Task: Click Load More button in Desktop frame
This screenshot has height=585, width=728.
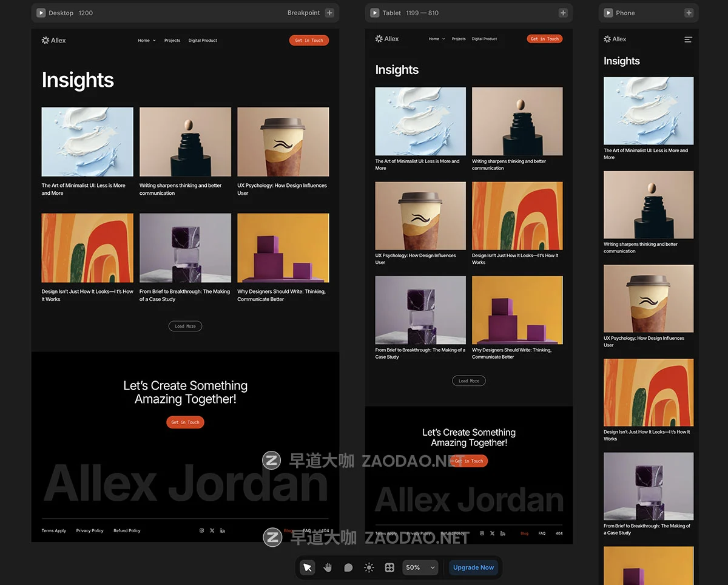Action: pos(185,326)
